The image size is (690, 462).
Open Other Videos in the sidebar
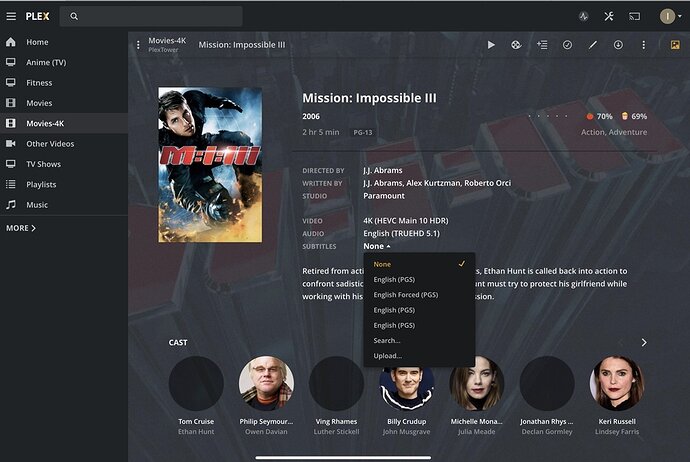coord(50,144)
